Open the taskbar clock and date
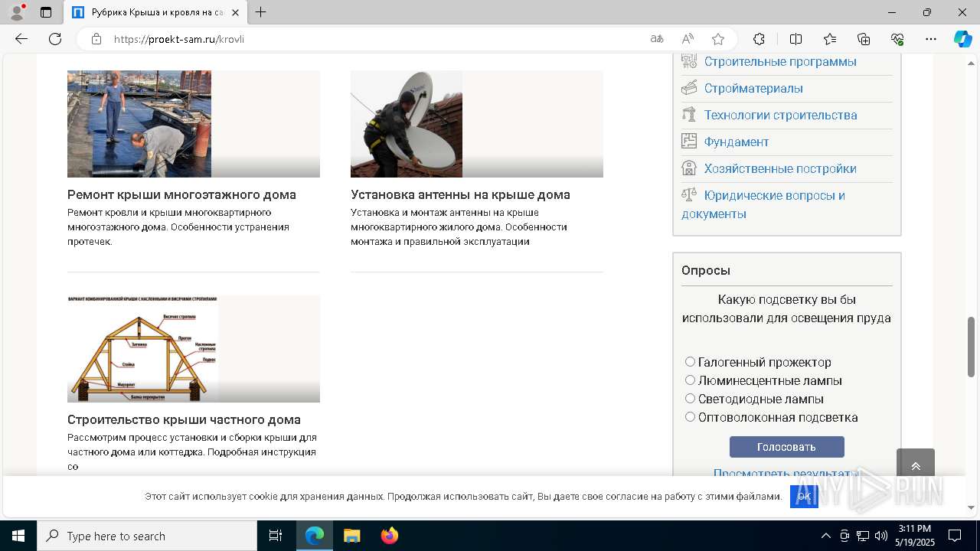This screenshot has height=551, width=980. pos(913,536)
